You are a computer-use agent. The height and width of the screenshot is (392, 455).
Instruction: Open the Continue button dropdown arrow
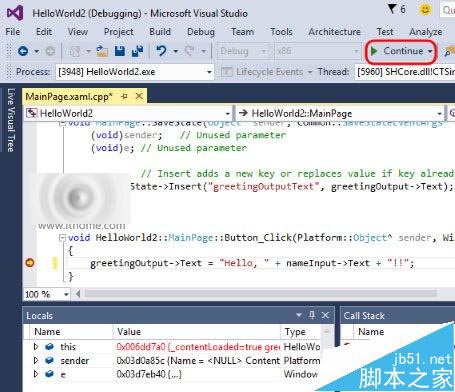[430, 51]
